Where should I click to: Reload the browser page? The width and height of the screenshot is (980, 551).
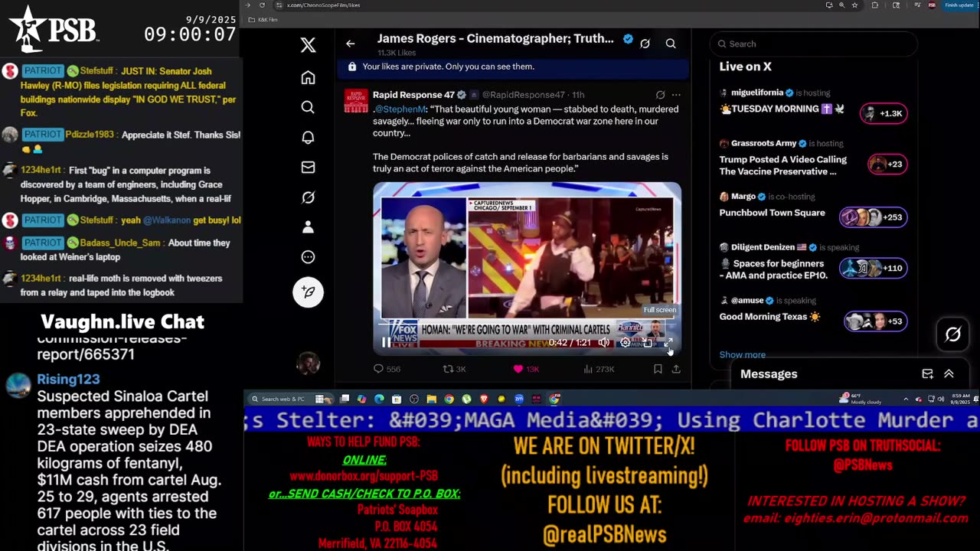[262, 5]
